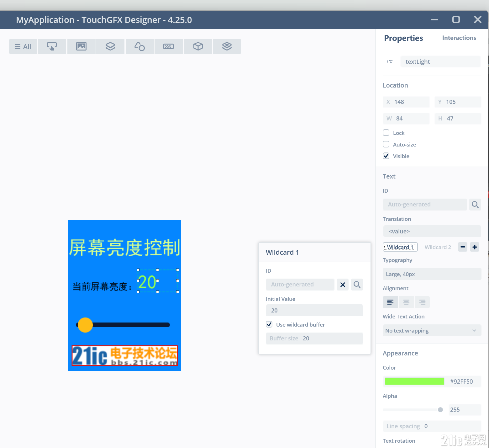Add a wildcard with the plus button

click(x=475, y=247)
